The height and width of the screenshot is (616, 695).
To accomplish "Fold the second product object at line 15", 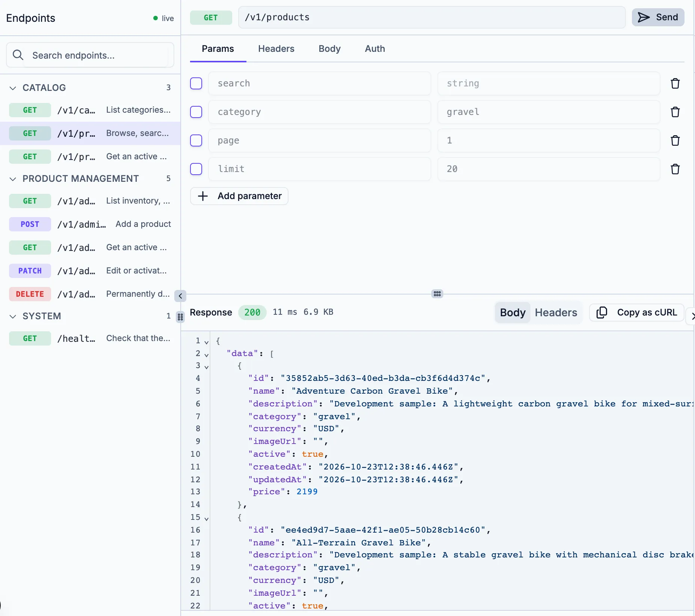I will (206, 518).
